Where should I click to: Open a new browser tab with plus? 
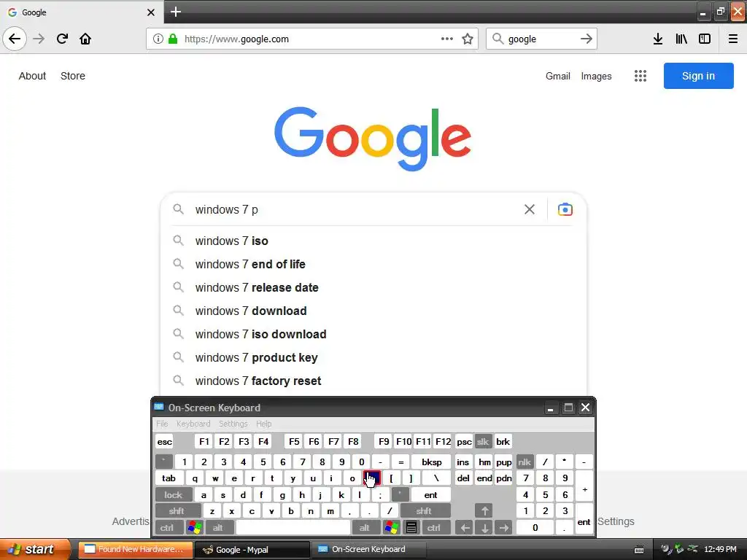175,12
